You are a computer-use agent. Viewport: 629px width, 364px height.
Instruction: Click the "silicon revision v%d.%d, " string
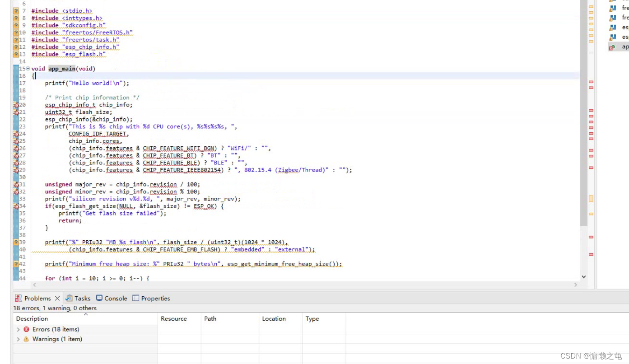click(x=114, y=199)
